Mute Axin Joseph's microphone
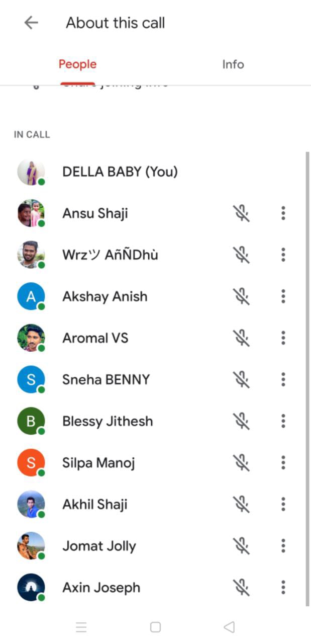This screenshot has width=311, height=644. pyautogui.click(x=242, y=587)
